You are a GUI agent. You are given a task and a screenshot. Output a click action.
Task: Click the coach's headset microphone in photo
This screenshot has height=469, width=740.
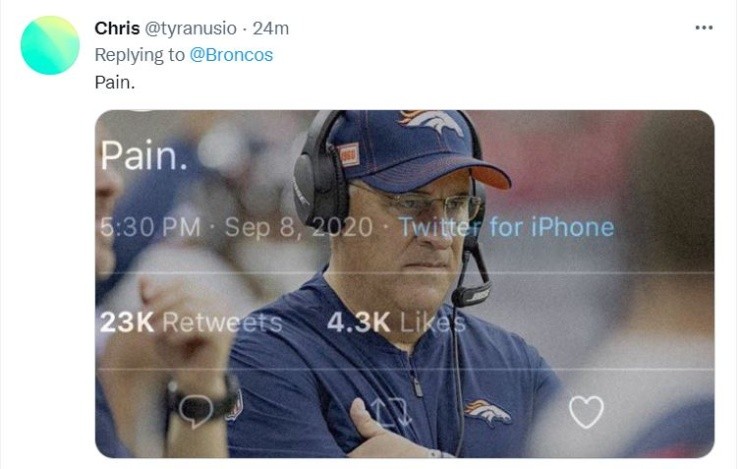click(472, 295)
